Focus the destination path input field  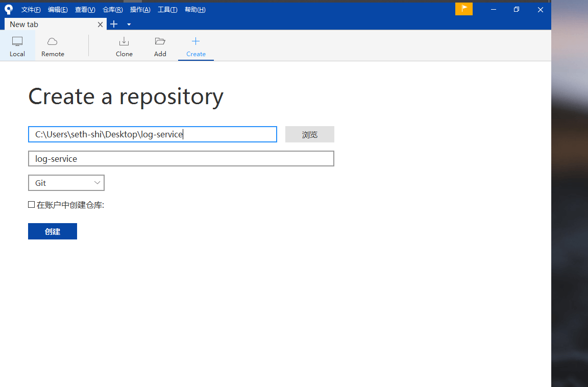click(153, 134)
